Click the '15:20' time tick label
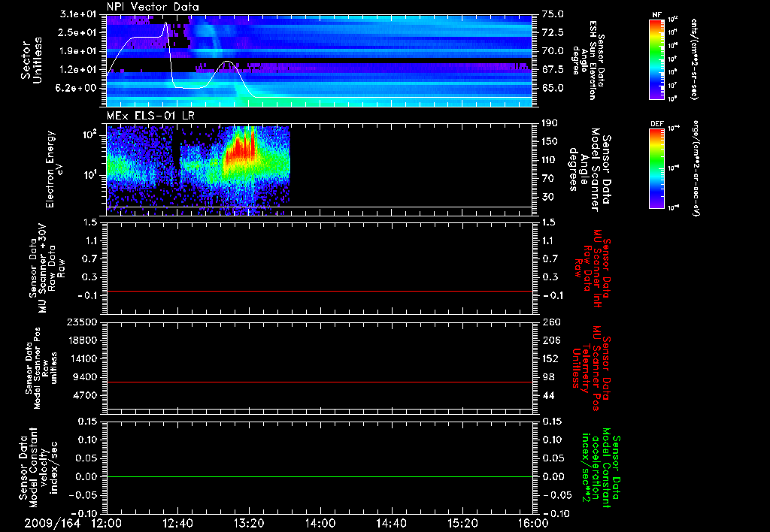 click(462, 523)
